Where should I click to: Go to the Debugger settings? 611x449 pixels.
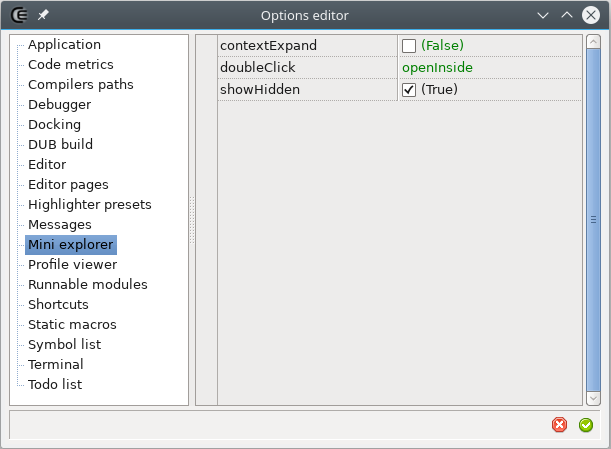pyautogui.click(x=59, y=105)
